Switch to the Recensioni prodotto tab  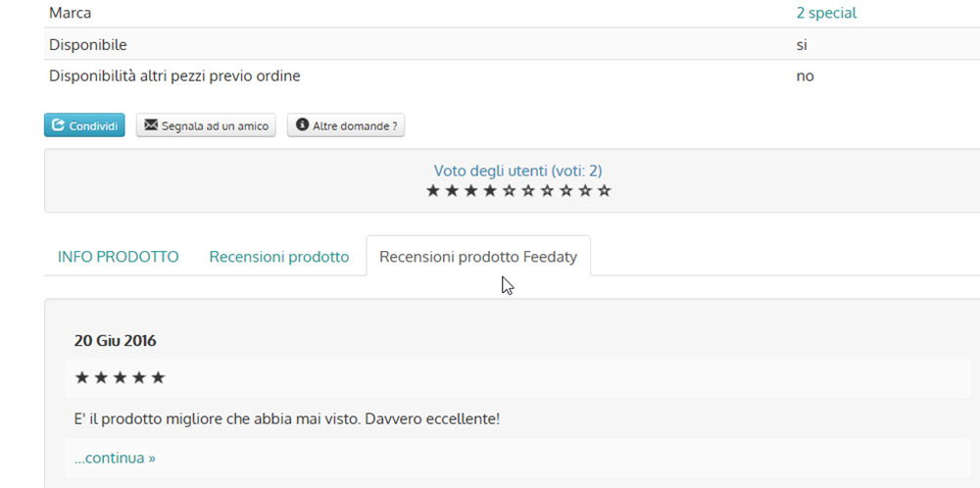[x=278, y=257]
